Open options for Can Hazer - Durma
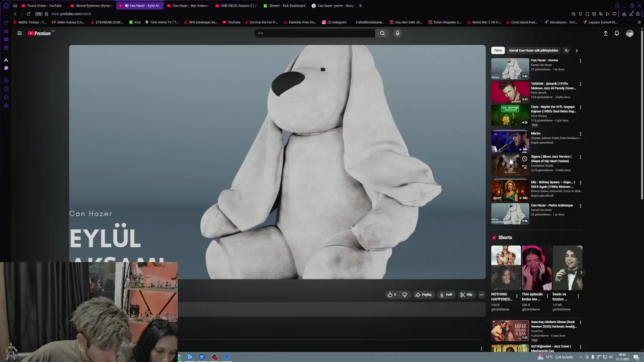 pyautogui.click(x=580, y=61)
